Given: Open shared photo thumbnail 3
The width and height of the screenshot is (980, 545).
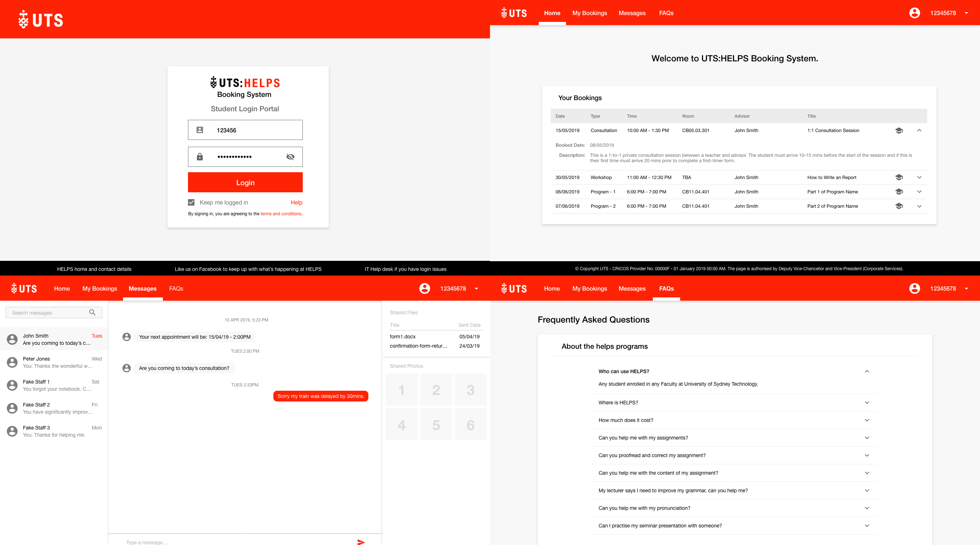Looking at the screenshot, I should 471,390.
